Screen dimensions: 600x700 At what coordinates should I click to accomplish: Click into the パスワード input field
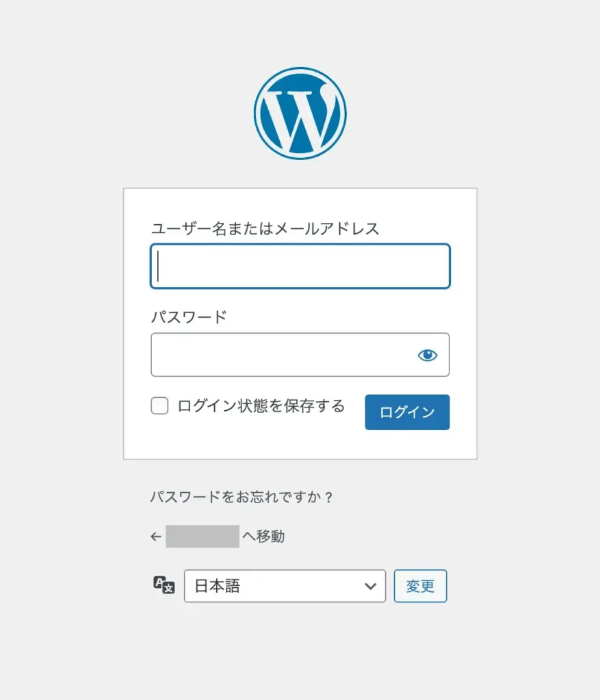point(281,355)
